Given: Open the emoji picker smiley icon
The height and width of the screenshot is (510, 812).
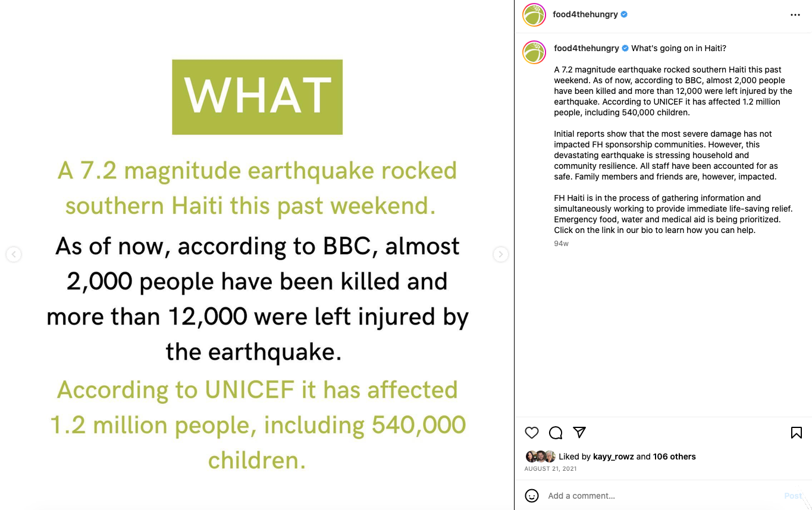Looking at the screenshot, I should [x=532, y=496].
